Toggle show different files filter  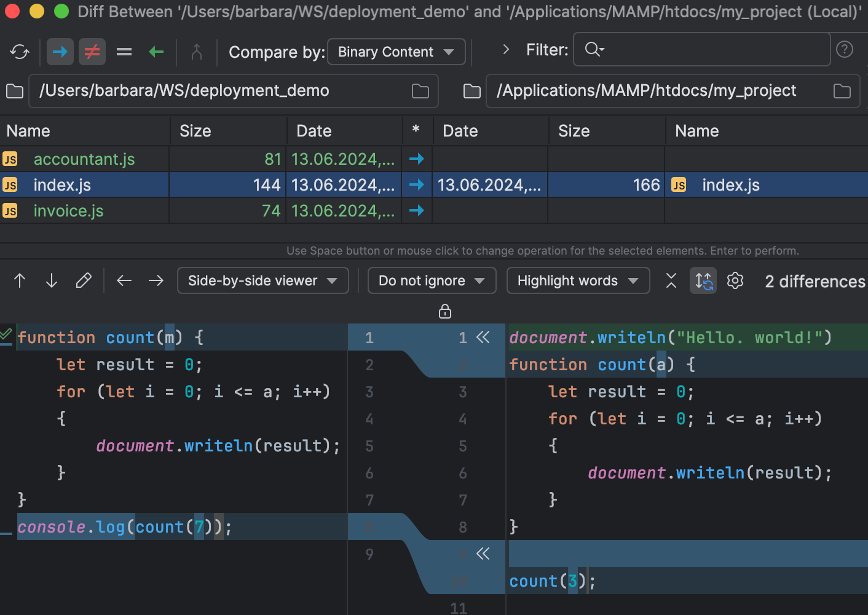(92, 52)
